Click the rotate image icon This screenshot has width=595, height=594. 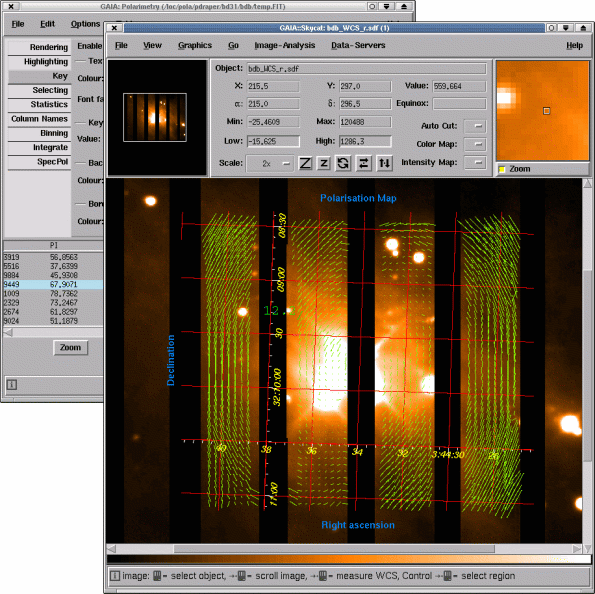coord(343,163)
